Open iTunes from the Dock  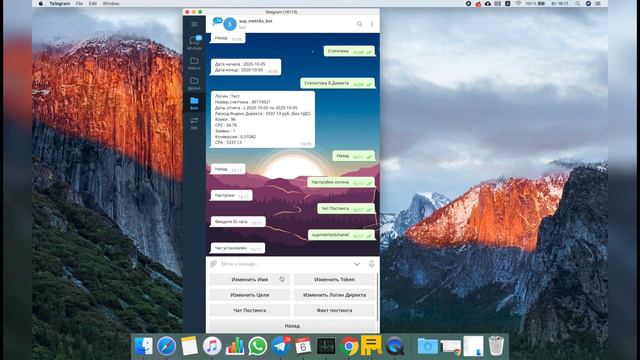click(x=212, y=346)
